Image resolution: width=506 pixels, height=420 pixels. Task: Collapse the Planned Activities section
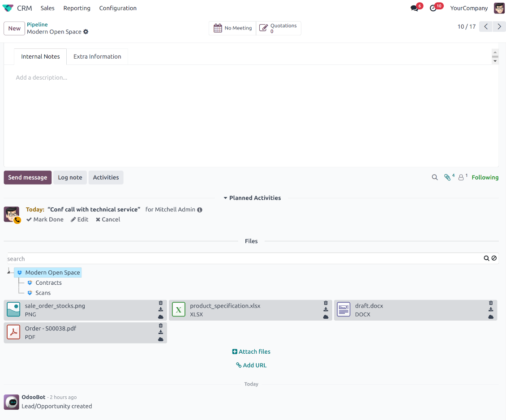[252, 198]
